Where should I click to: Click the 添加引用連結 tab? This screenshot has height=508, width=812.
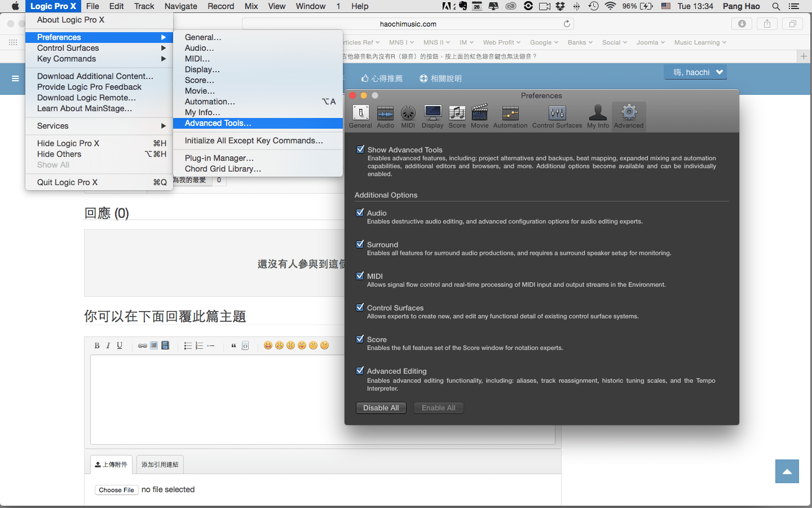160,465
